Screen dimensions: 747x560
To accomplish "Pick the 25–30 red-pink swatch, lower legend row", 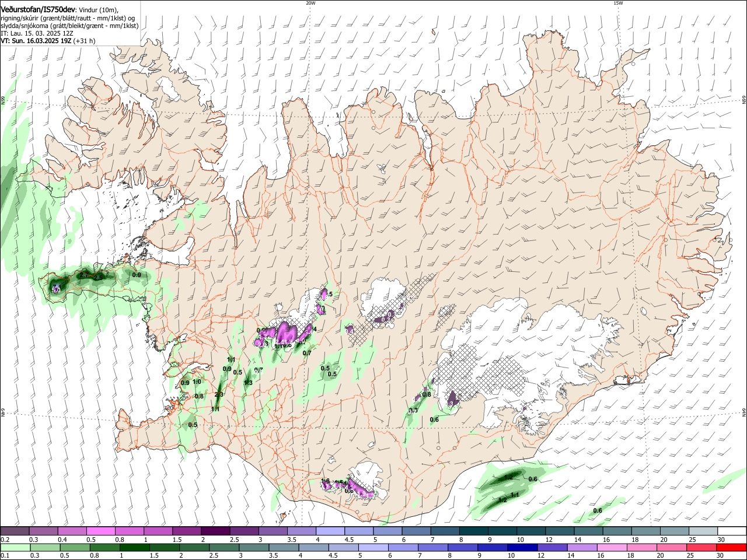I will (x=701, y=548).
